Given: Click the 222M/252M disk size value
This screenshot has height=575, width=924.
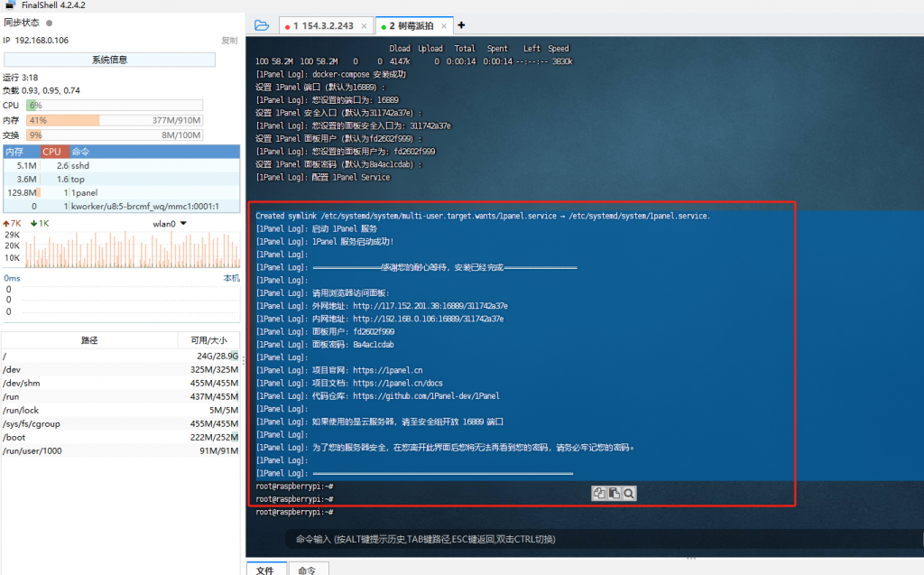Looking at the screenshot, I should click(215, 438).
